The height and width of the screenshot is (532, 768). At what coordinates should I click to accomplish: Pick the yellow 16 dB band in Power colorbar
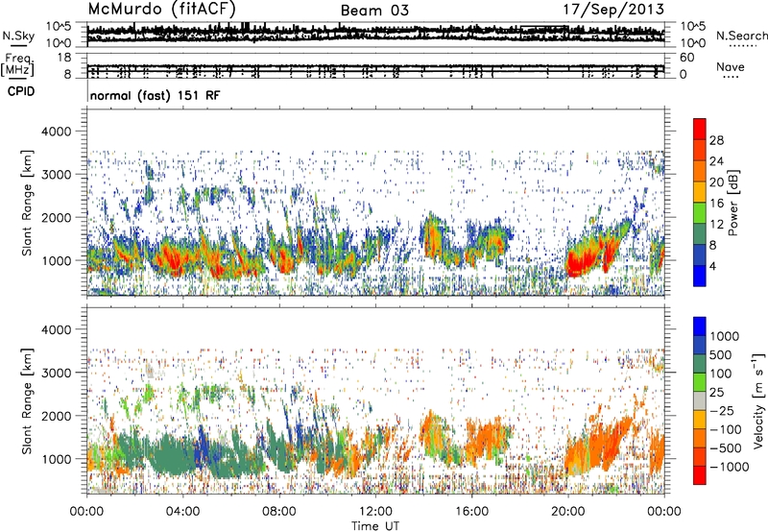(x=700, y=191)
